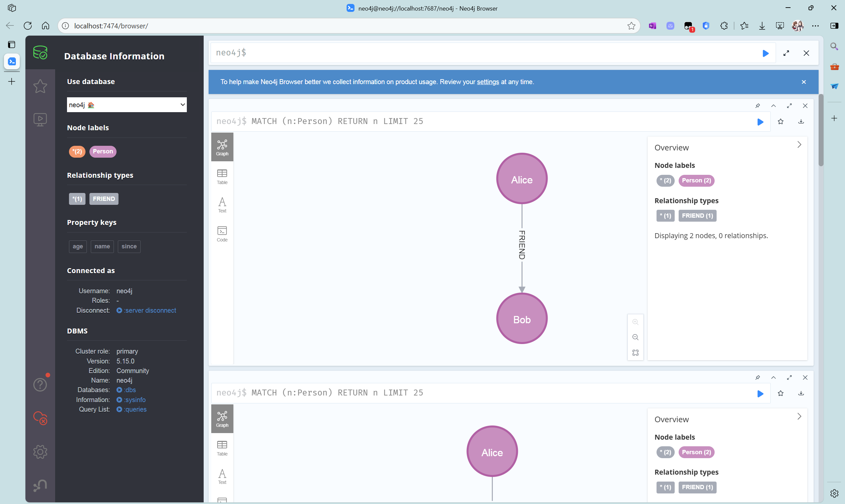
Task: Zoom in on the first graph
Action: [635, 322]
